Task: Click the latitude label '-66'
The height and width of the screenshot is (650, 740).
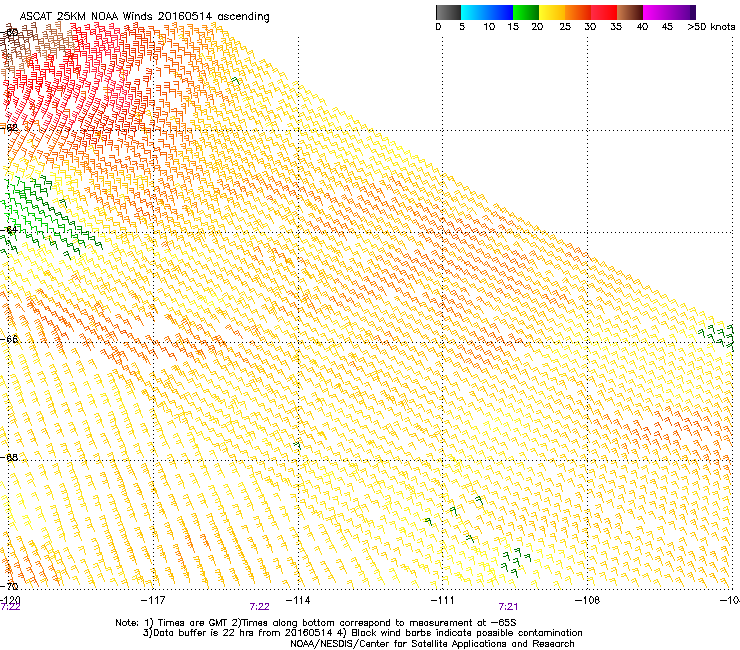Action: point(9,339)
